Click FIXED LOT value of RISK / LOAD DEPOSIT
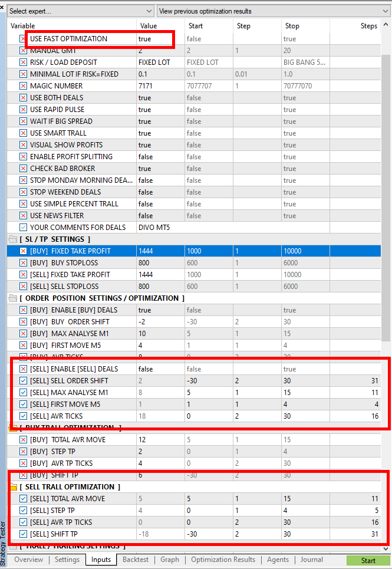The height and width of the screenshot is (569, 392). pos(161,62)
